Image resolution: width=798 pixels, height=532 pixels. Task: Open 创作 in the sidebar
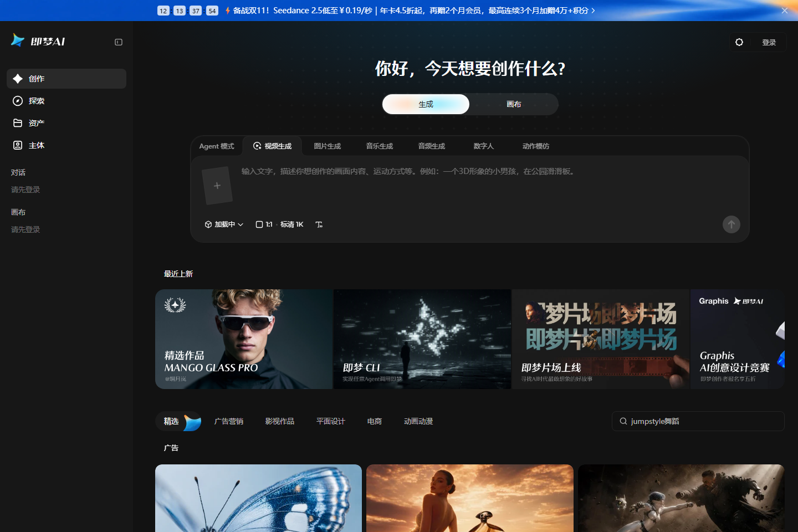(66, 79)
